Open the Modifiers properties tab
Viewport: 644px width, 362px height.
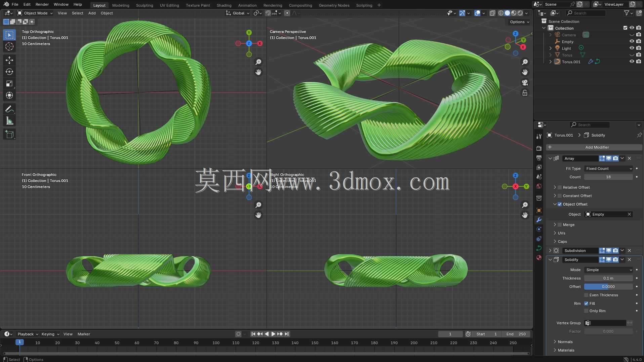click(x=539, y=220)
